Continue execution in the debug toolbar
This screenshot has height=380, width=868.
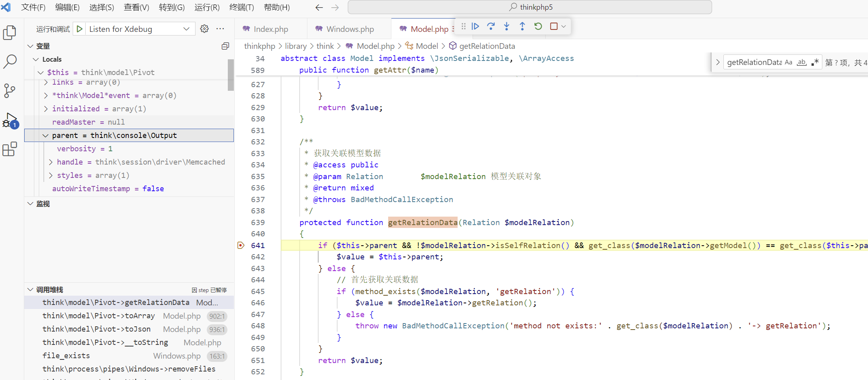(x=475, y=26)
